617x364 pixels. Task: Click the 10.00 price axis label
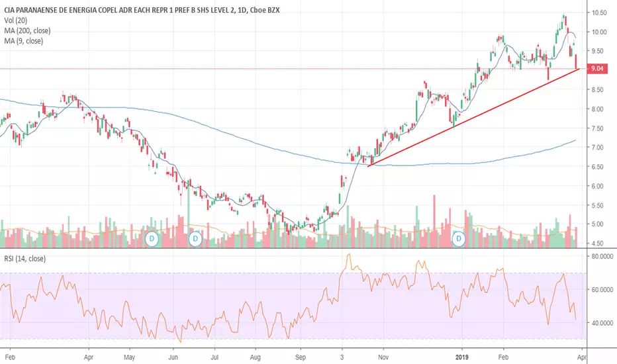599,32
